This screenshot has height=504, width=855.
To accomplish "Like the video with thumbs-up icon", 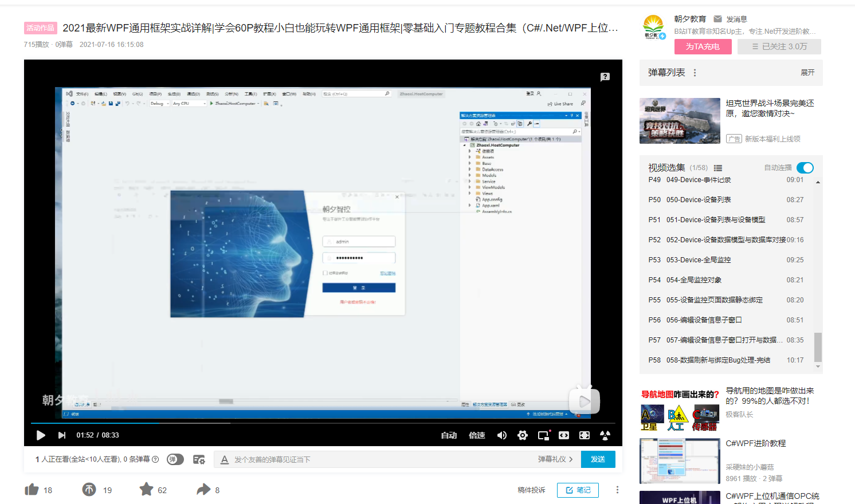I will pyautogui.click(x=32, y=490).
